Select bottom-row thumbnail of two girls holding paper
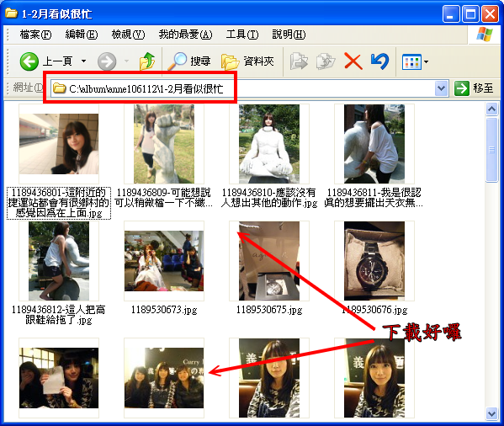The height and width of the screenshot is (426, 504). click(x=59, y=378)
